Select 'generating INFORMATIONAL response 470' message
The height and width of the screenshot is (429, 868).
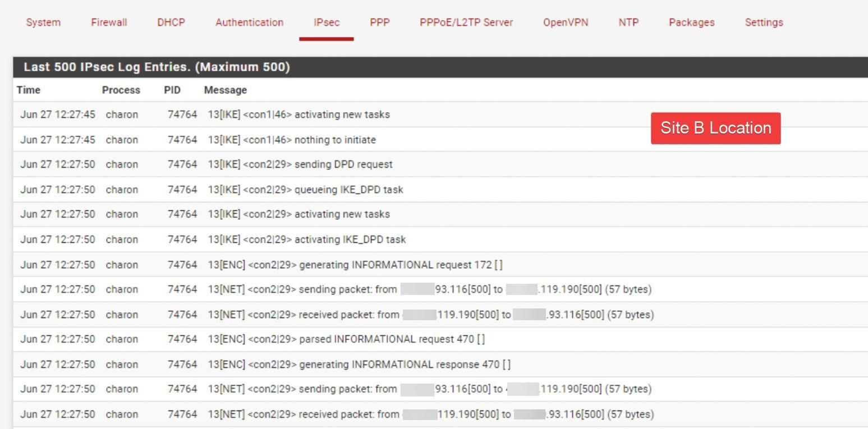tap(359, 365)
